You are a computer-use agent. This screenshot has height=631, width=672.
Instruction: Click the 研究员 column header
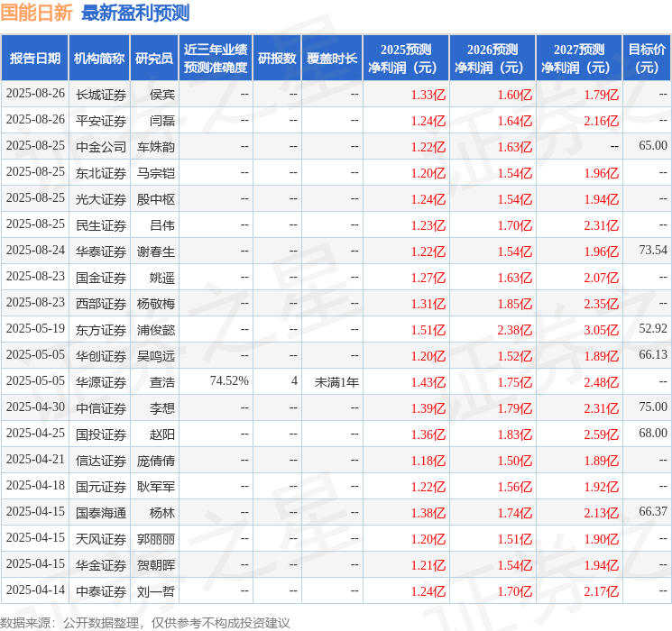[x=154, y=59]
